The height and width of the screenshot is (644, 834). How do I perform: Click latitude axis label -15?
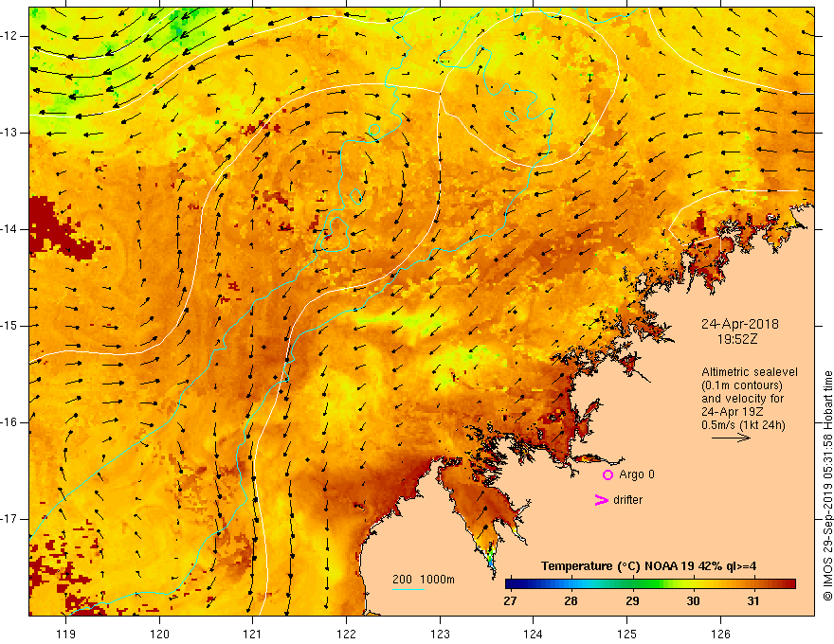9,326
